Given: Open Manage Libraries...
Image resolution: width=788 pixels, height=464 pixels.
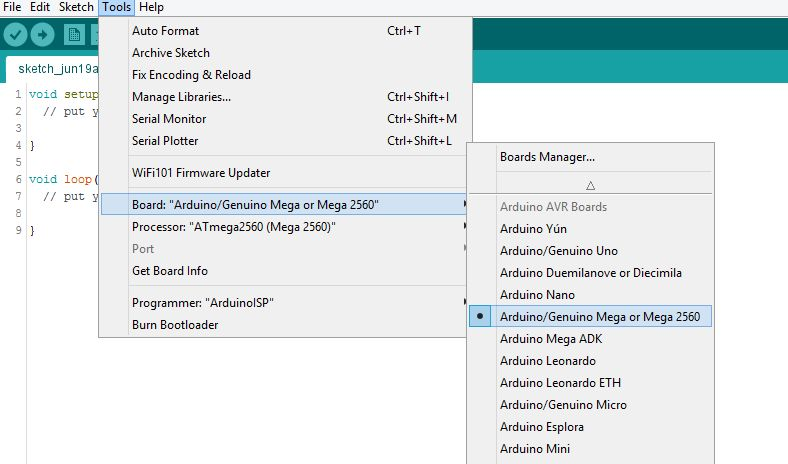Looking at the screenshot, I should click(x=285, y=97).
